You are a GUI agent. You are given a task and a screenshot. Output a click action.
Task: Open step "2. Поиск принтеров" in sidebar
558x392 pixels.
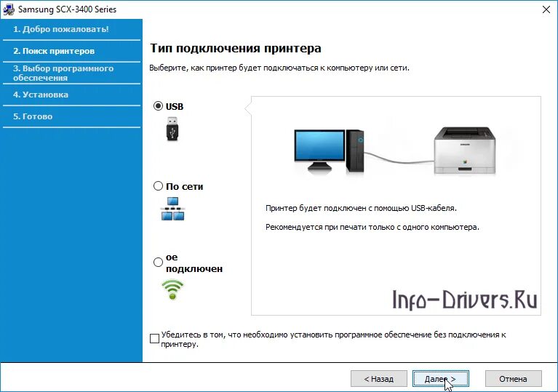(x=54, y=51)
